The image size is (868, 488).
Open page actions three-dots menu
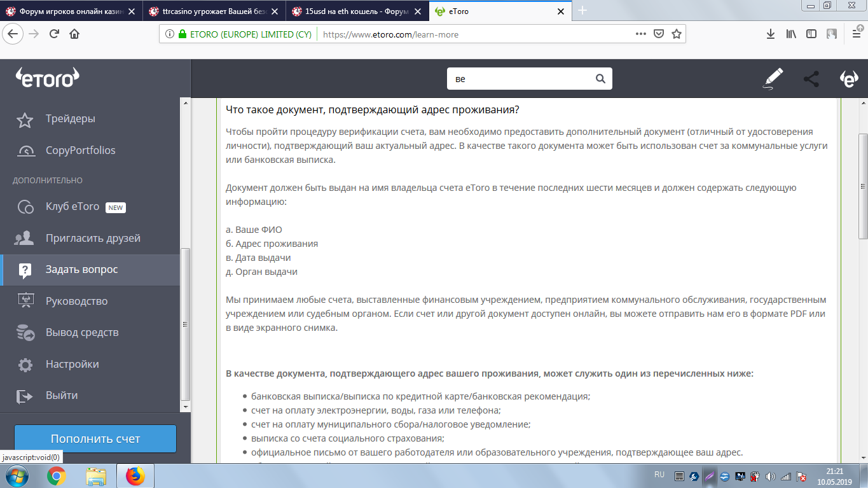(642, 34)
